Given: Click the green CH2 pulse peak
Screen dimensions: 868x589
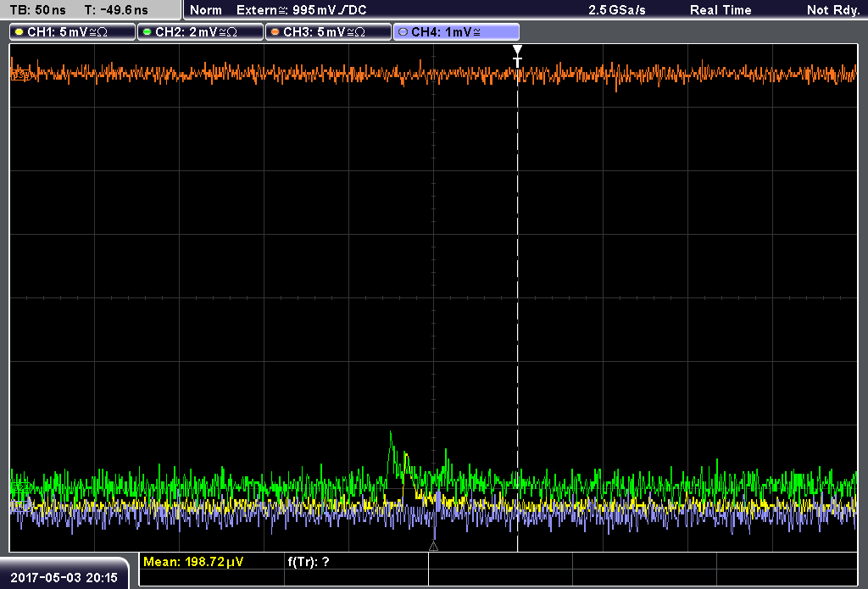Looking at the screenshot, I should click(x=391, y=433).
